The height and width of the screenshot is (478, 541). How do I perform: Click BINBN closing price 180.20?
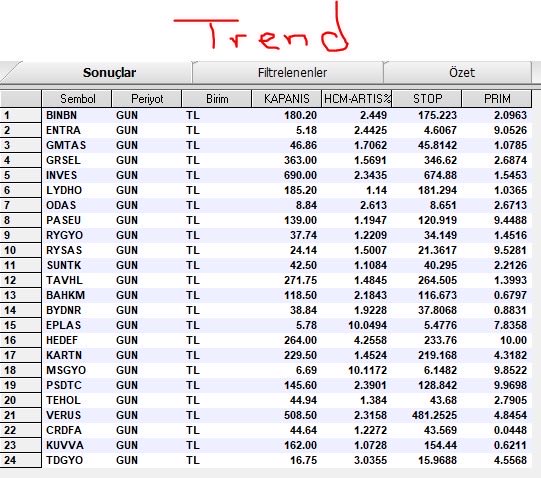point(300,115)
